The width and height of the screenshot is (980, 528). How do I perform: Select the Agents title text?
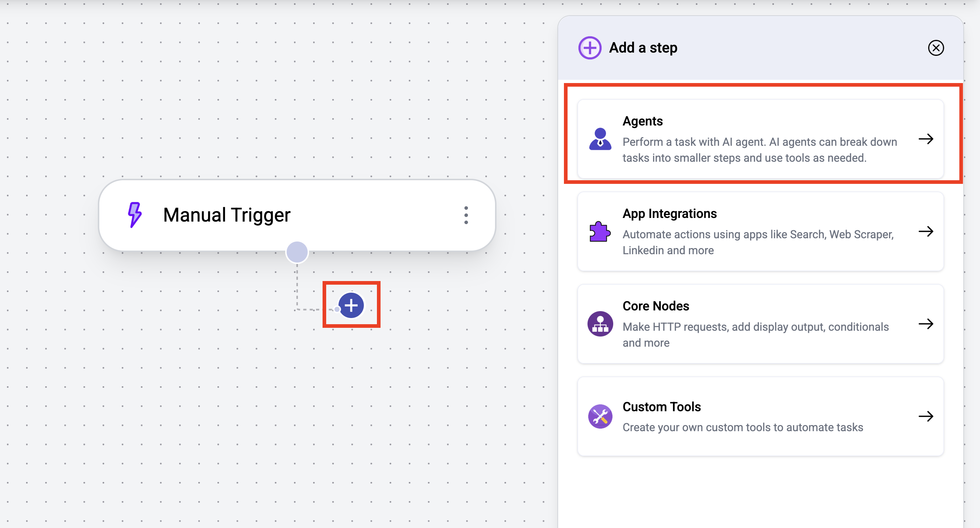click(x=643, y=121)
